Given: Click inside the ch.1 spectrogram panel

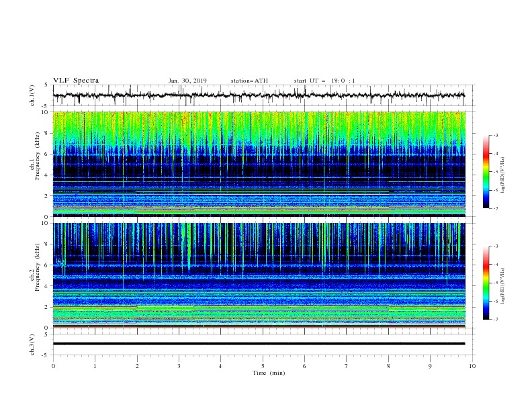Looking at the screenshot, I should tap(259, 164).
